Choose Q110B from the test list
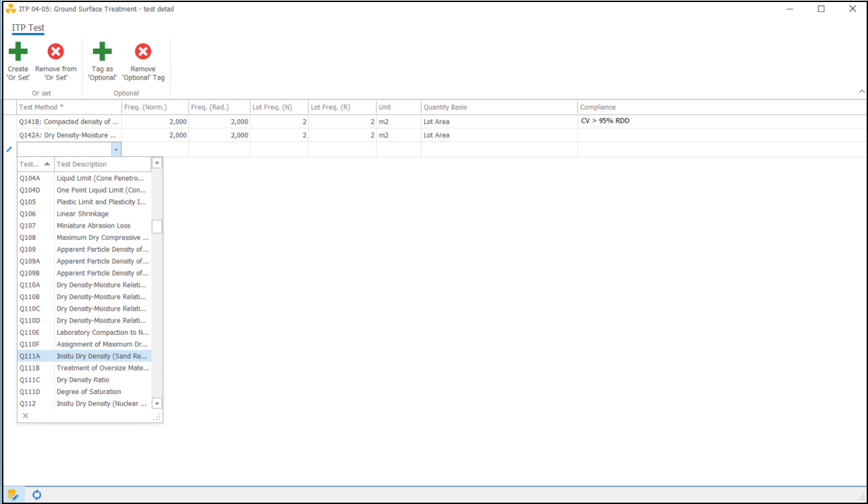Image resolution: width=868 pixels, height=504 pixels. 84,296
